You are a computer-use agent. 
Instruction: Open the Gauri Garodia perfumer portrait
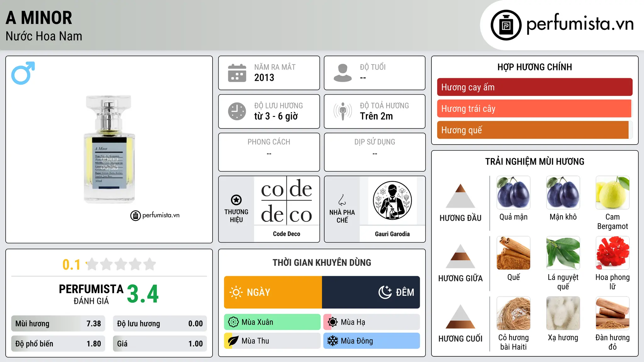click(x=392, y=200)
